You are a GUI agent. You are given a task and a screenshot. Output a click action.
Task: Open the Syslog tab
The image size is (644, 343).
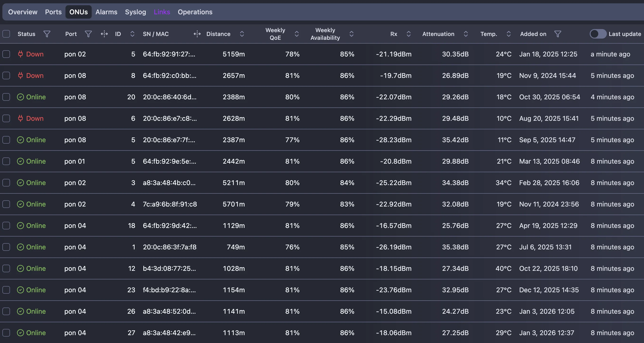point(135,12)
